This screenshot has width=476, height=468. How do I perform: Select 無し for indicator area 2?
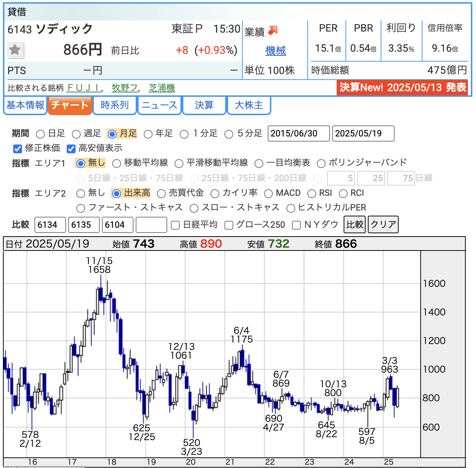click(81, 193)
